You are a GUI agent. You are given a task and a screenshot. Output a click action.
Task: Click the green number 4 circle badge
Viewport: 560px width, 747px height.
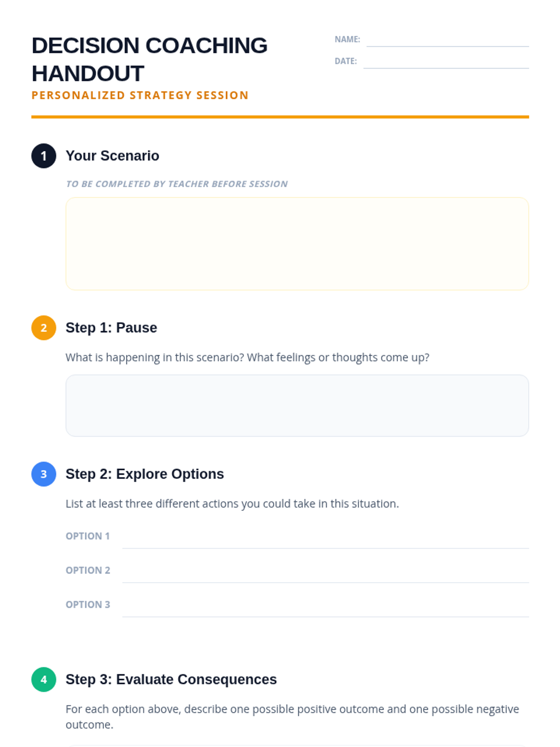44,680
